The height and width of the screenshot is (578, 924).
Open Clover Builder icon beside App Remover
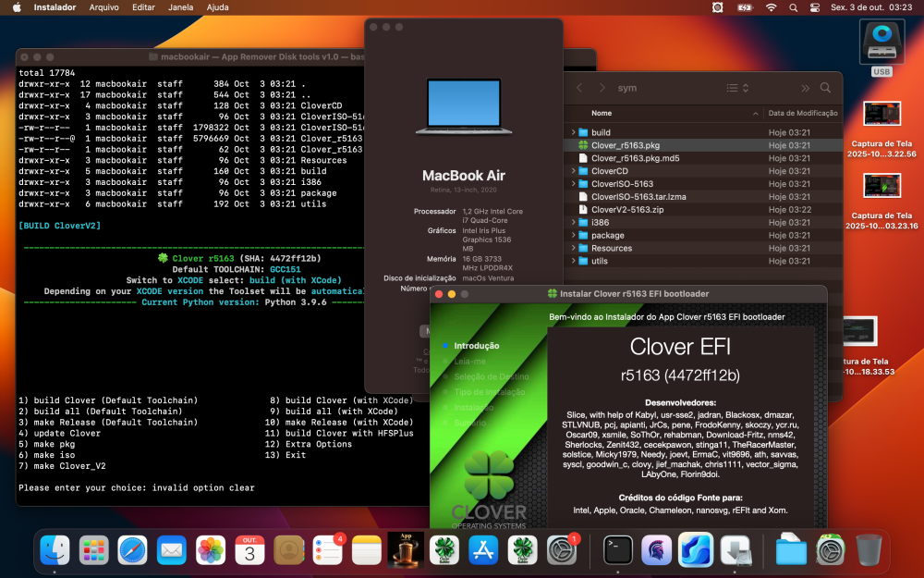(444, 550)
